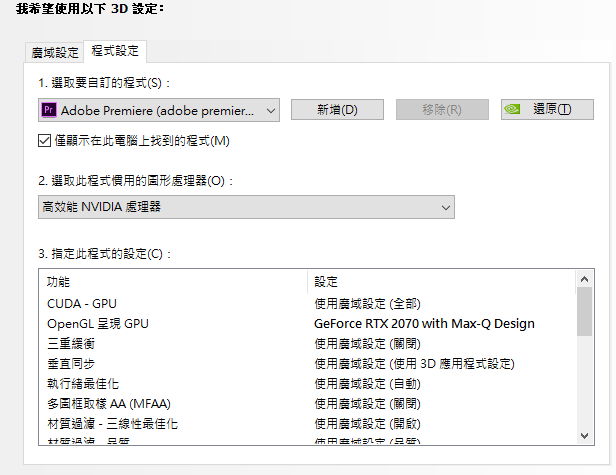Image resolution: width=616 pixels, height=475 pixels.
Task: Toggle 僅顯示在此電腦上找到的程式 checkbox
Action: click(x=44, y=140)
